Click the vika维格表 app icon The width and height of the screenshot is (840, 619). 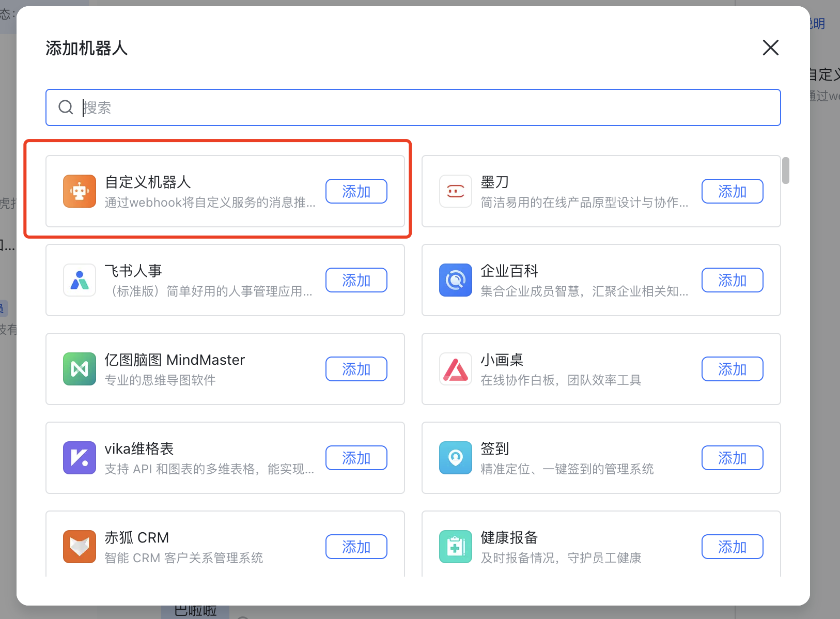point(80,458)
